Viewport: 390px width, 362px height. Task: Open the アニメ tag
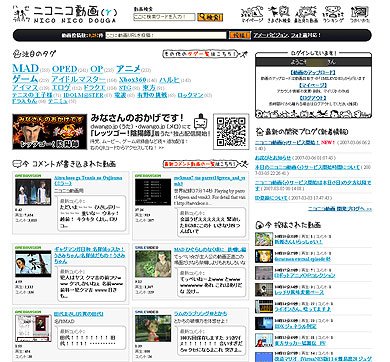(x=128, y=69)
